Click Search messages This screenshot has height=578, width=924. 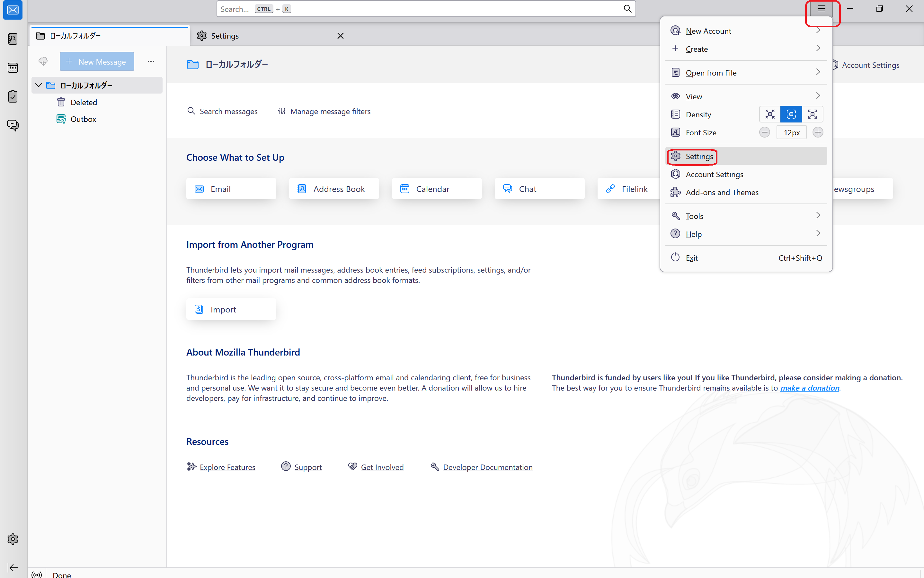coord(222,111)
